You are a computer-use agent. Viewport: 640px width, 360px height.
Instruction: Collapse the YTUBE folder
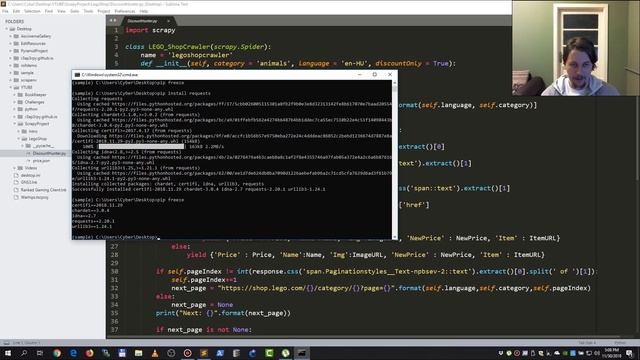tap(11, 87)
